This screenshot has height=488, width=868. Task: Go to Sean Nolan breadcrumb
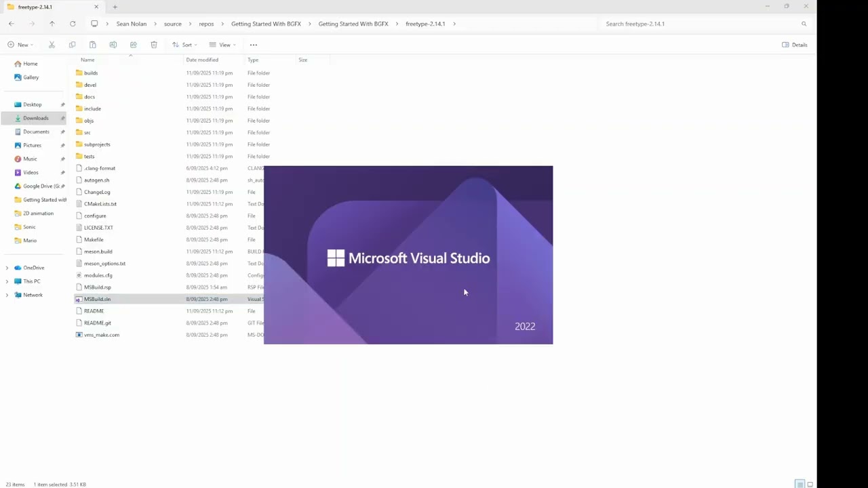[x=132, y=24]
